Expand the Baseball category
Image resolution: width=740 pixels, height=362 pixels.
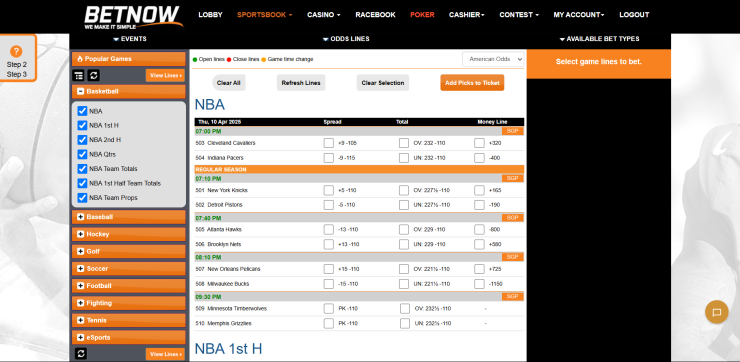[129, 217]
